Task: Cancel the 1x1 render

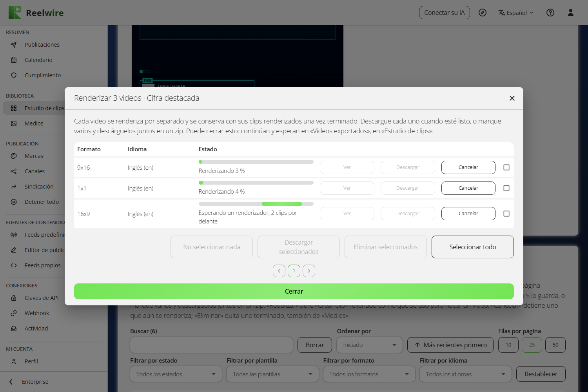Action: tap(468, 188)
